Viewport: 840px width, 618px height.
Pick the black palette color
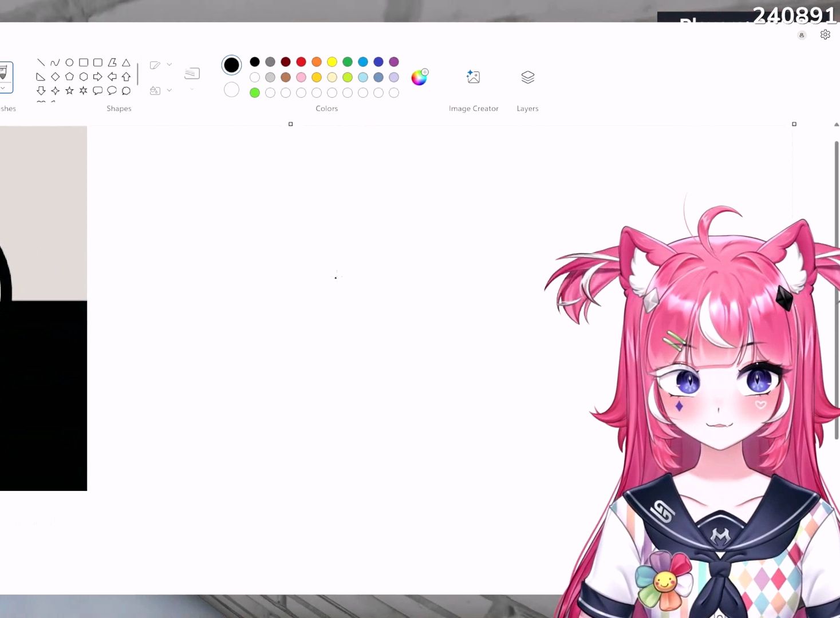(x=255, y=62)
